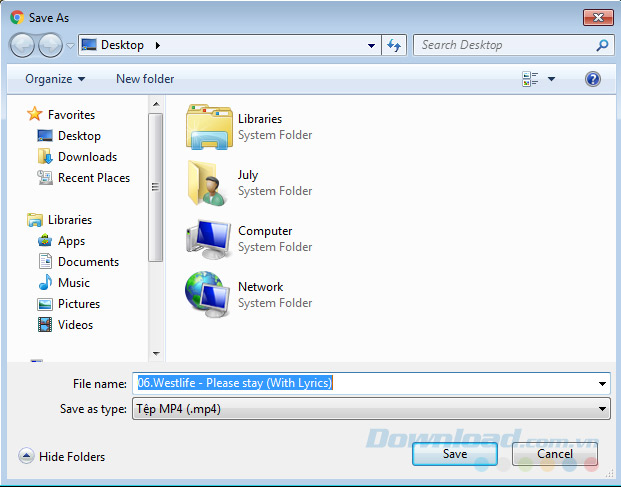Open the File name history dropdown arrow

(602, 383)
